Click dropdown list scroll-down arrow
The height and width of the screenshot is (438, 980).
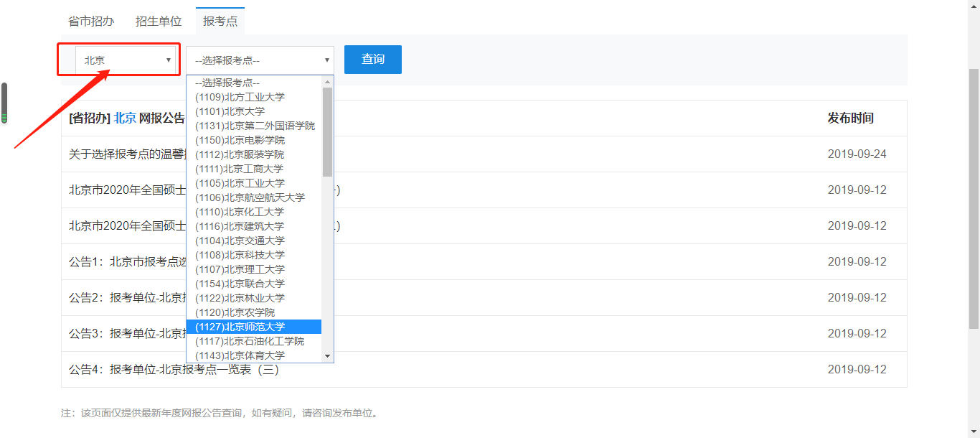click(328, 356)
